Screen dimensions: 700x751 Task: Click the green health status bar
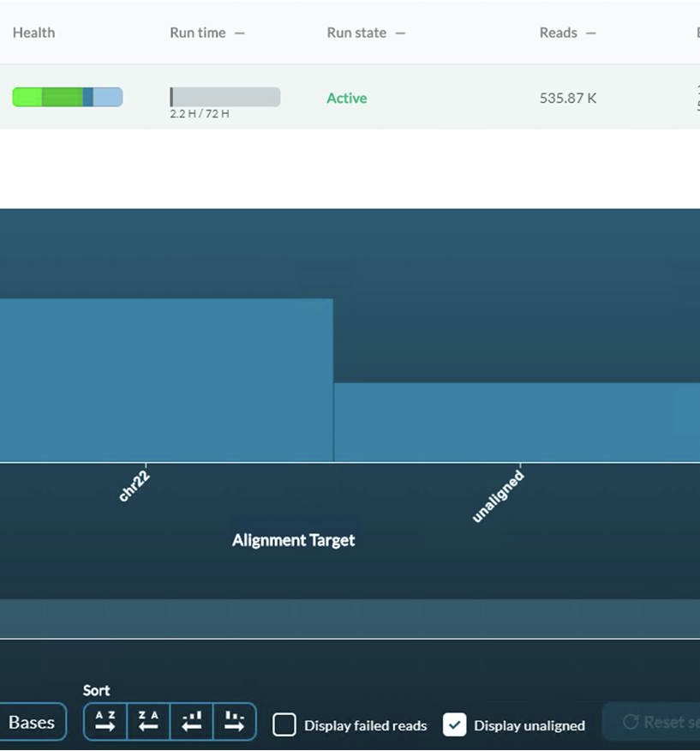[68, 97]
